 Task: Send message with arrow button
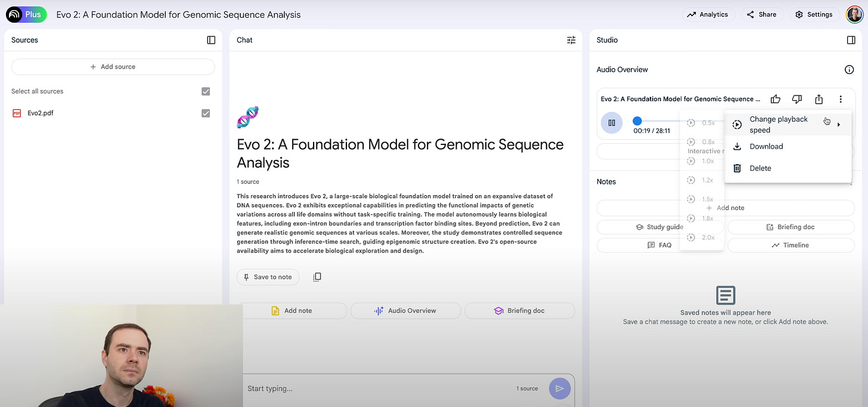tap(560, 388)
